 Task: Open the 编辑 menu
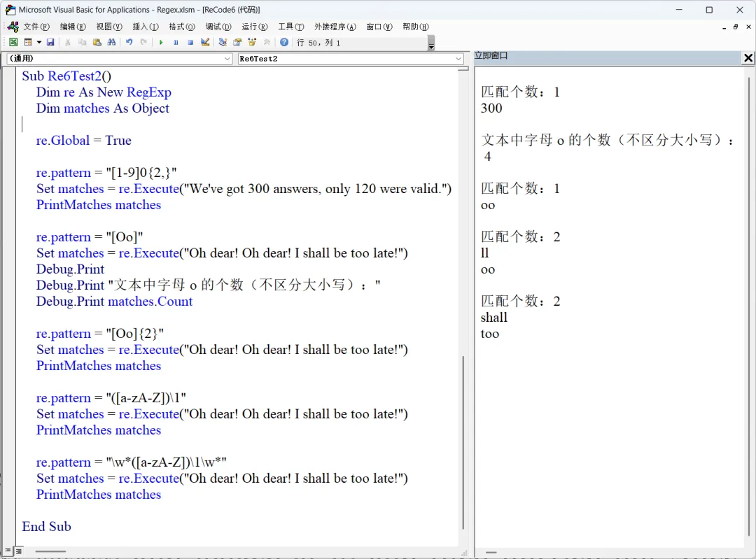coord(73,27)
